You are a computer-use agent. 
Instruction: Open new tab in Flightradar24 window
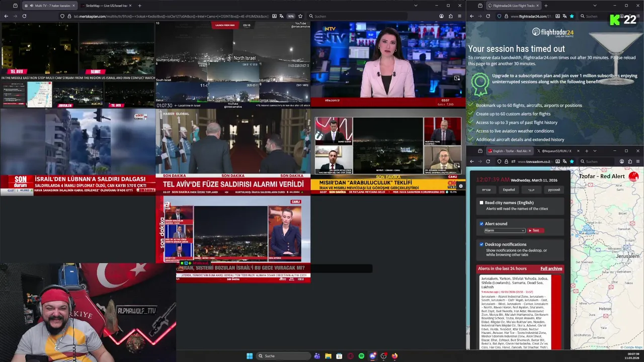(546, 6)
